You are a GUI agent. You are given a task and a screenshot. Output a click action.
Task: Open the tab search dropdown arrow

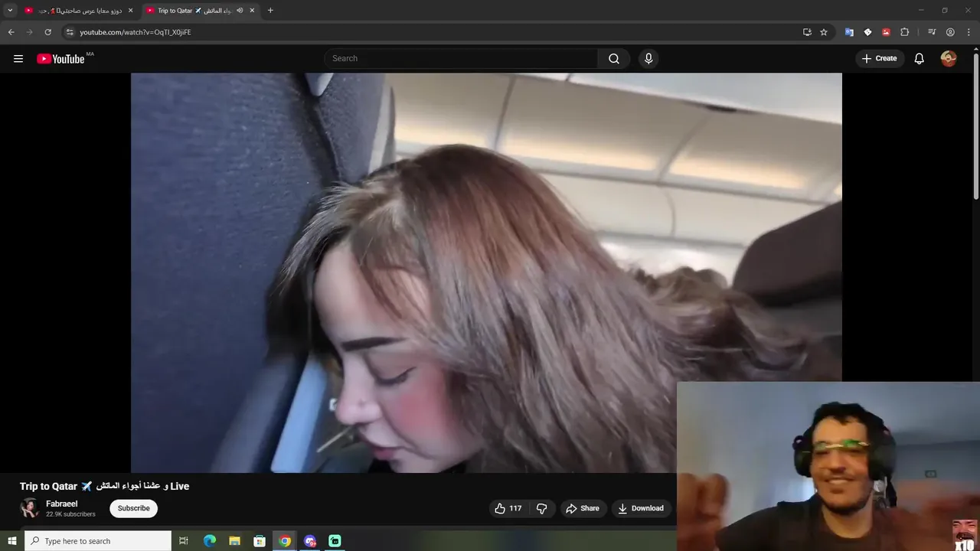pos(10,10)
